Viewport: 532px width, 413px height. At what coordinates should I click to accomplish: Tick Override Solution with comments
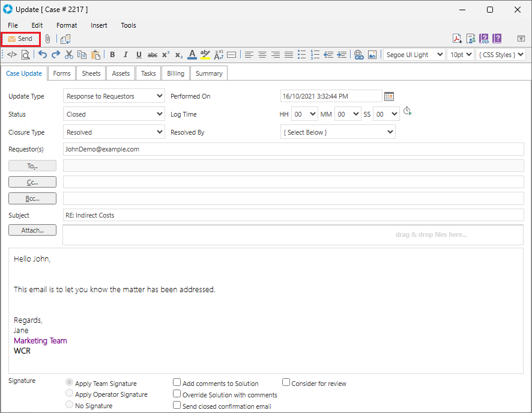[x=177, y=394]
